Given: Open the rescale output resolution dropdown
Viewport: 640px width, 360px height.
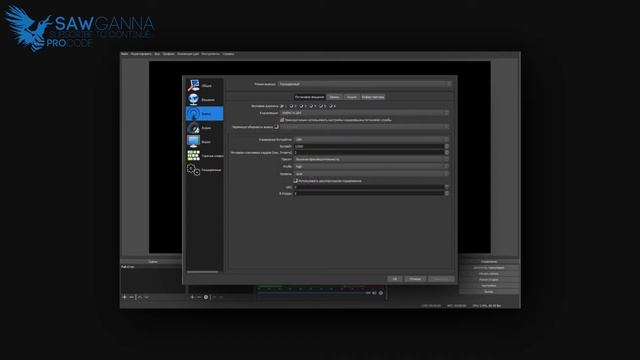Looking at the screenshot, I should click(364, 127).
